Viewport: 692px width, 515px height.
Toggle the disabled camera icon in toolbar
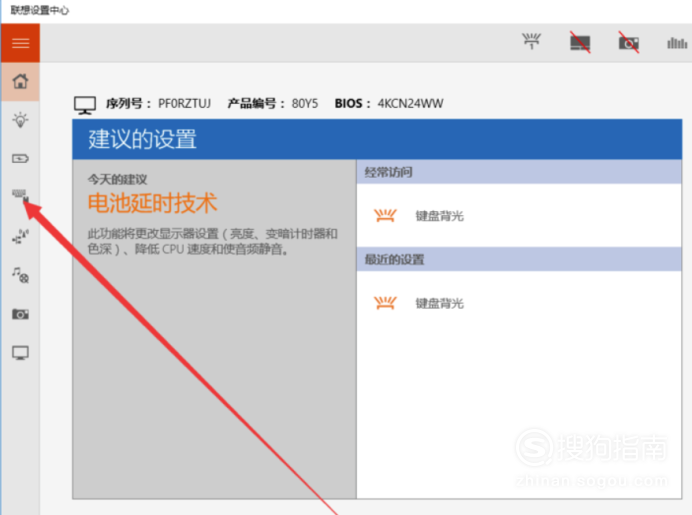(628, 42)
